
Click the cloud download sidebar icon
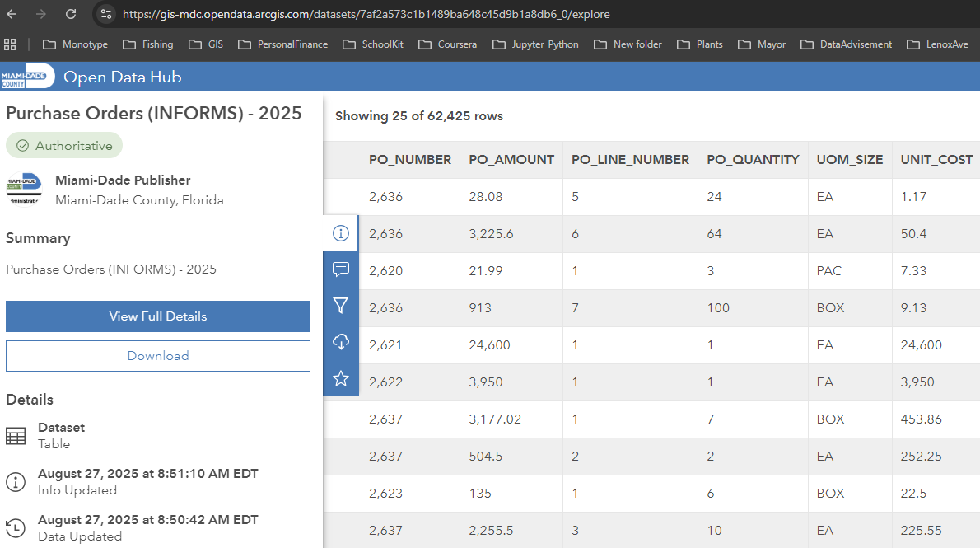(341, 342)
